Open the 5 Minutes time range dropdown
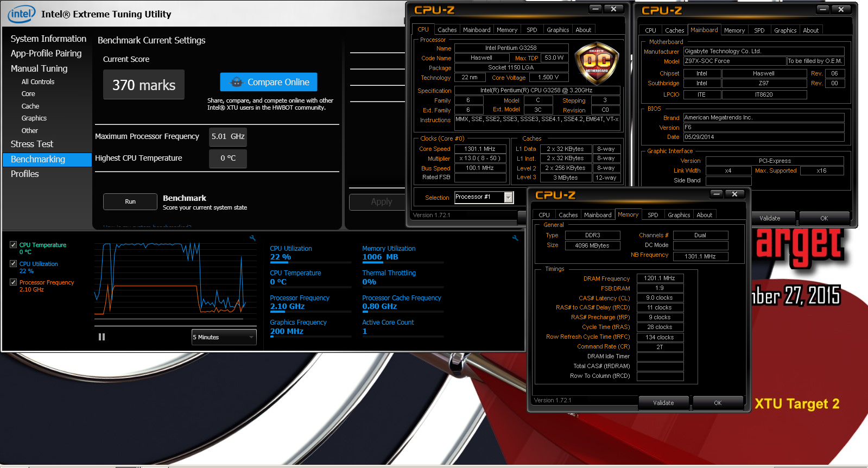The width and height of the screenshot is (868, 468). [x=224, y=337]
